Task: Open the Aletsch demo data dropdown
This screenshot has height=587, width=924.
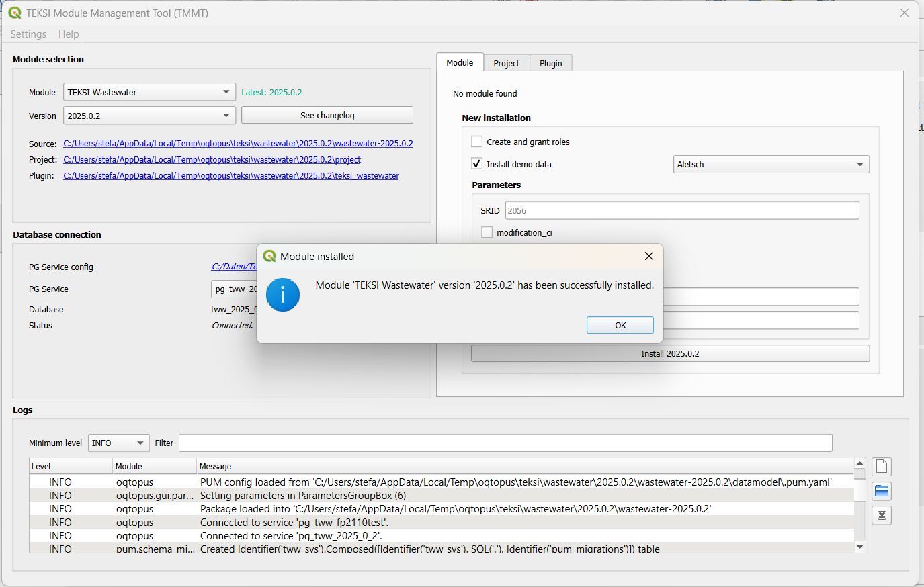Action: pyautogui.click(x=771, y=165)
